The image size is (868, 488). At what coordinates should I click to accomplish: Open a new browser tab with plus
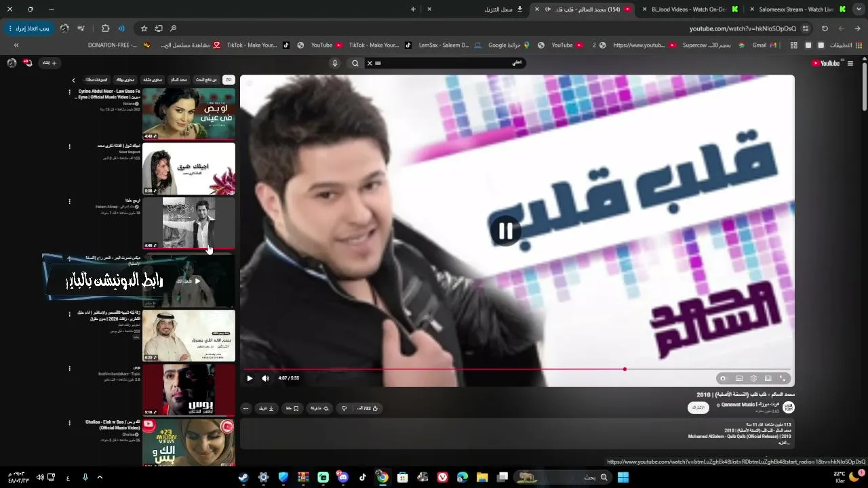point(413,9)
